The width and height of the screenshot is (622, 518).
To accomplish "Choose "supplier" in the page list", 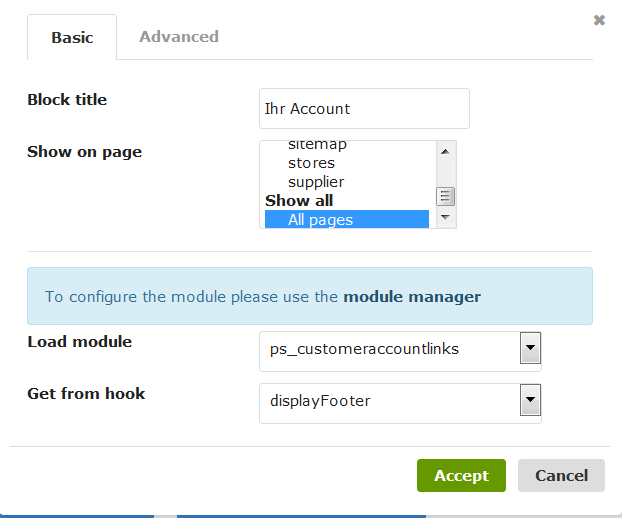I will (x=316, y=182).
